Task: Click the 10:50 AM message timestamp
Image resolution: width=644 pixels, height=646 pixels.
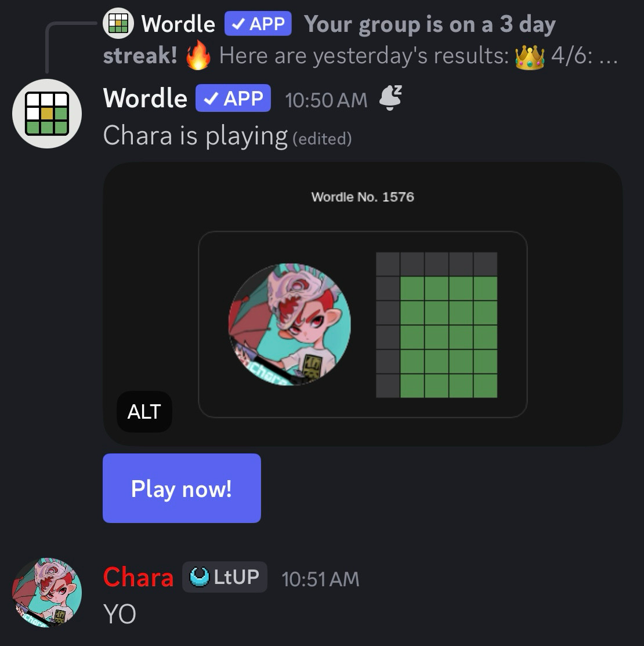Action: click(x=326, y=100)
